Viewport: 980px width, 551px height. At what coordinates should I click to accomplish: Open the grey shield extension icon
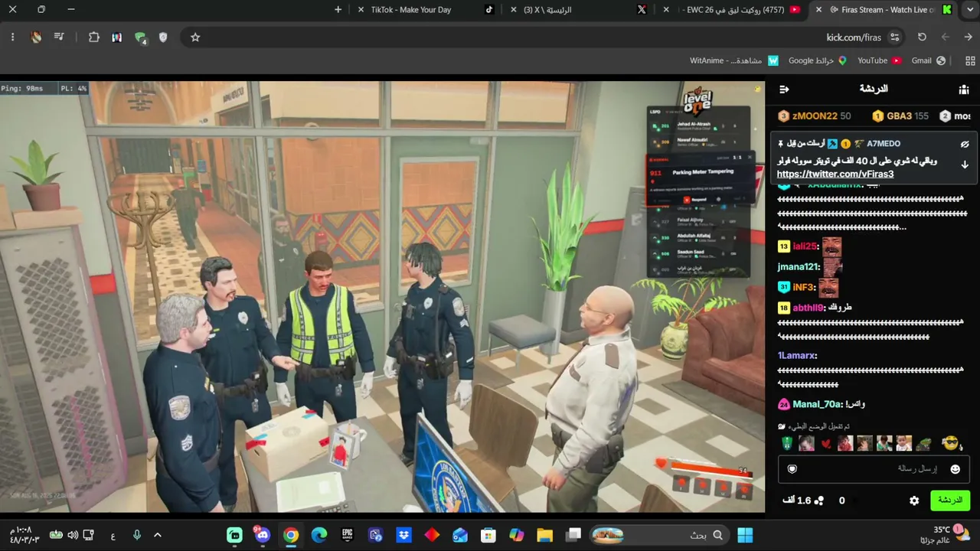tap(163, 37)
